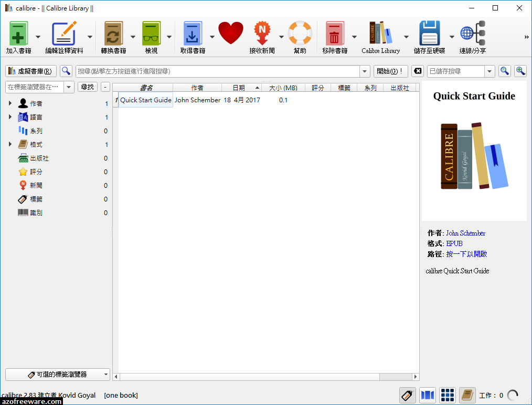Open View dropdown arrow

coord(169,37)
